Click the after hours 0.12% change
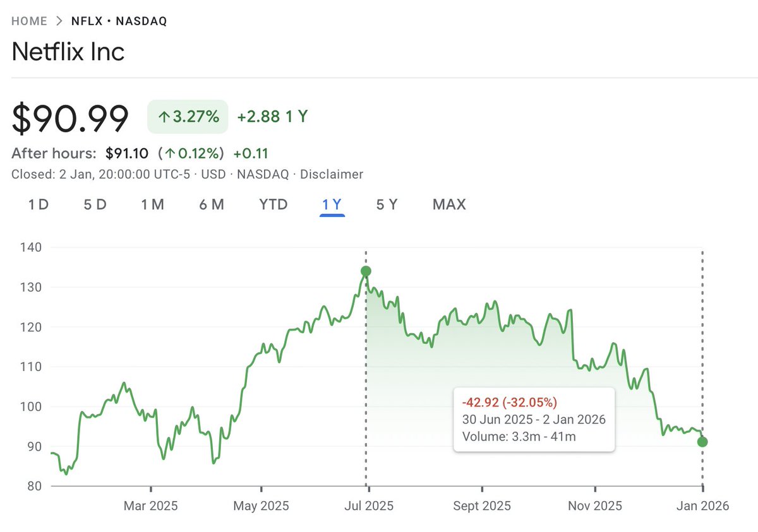The width and height of the screenshot is (758, 532). point(192,153)
